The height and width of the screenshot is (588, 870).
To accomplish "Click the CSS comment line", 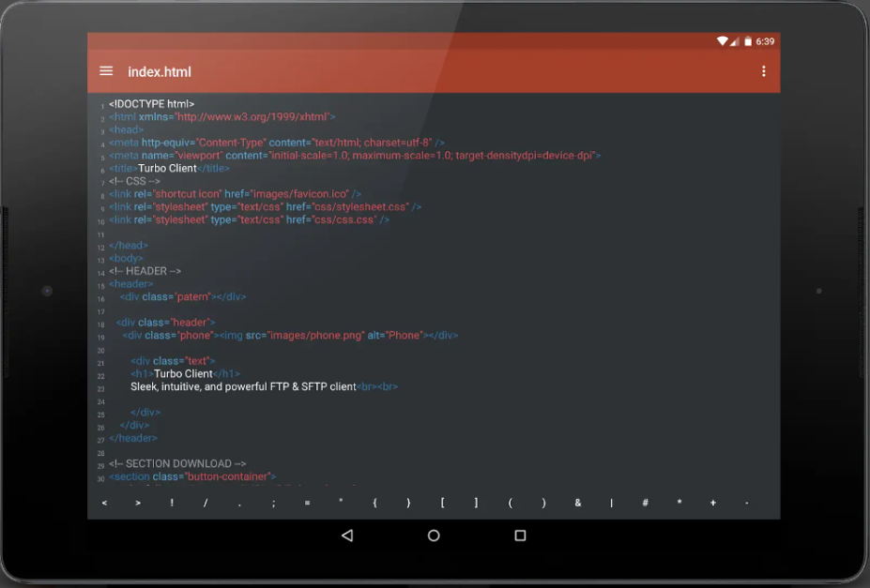I will [x=134, y=181].
